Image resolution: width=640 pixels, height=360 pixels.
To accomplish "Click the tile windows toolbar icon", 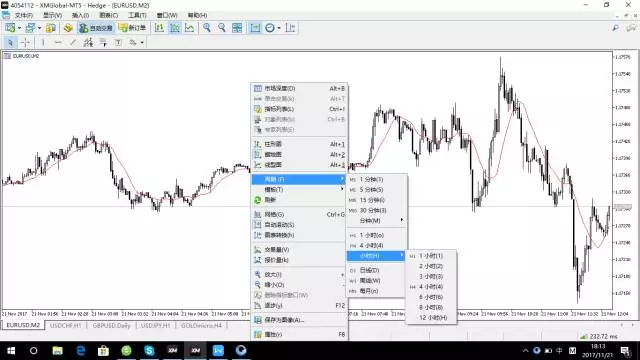I will [x=237, y=28].
